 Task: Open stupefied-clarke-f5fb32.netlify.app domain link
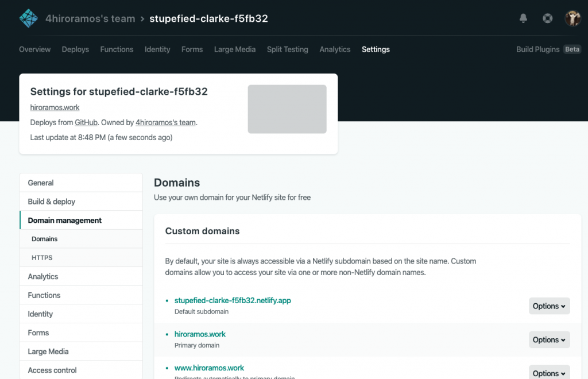tap(233, 300)
